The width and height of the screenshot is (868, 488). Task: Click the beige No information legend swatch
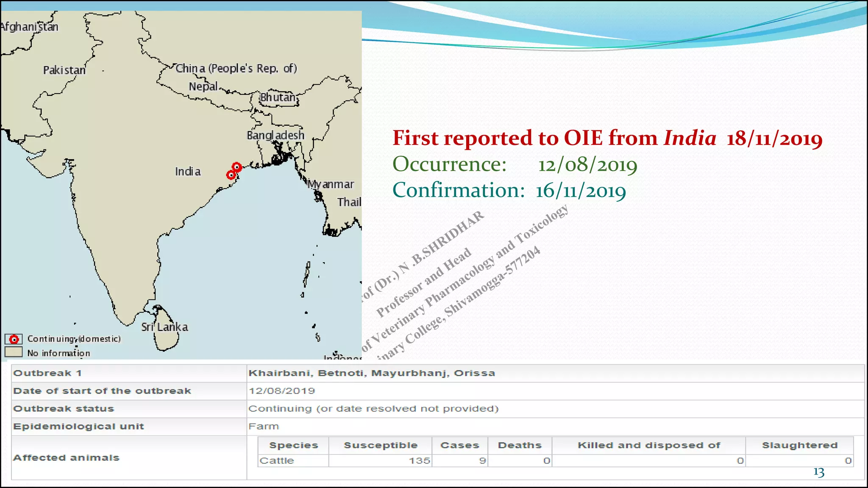click(x=14, y=352)
